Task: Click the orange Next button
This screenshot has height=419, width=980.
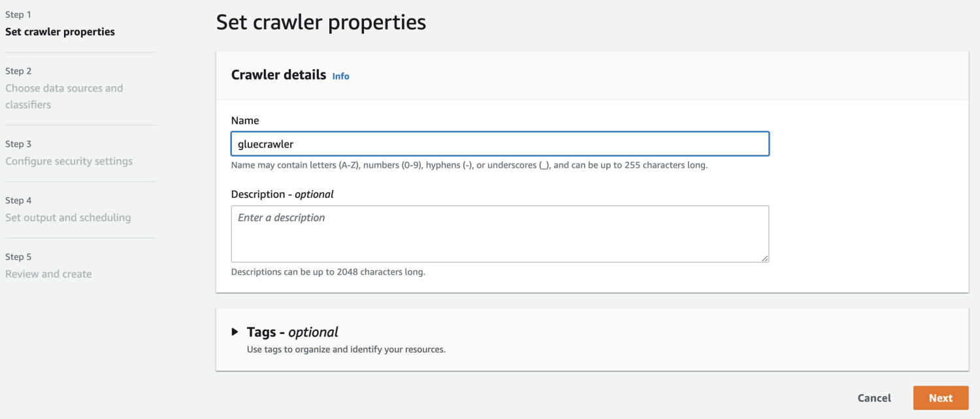Action: [x=940, y=398]
